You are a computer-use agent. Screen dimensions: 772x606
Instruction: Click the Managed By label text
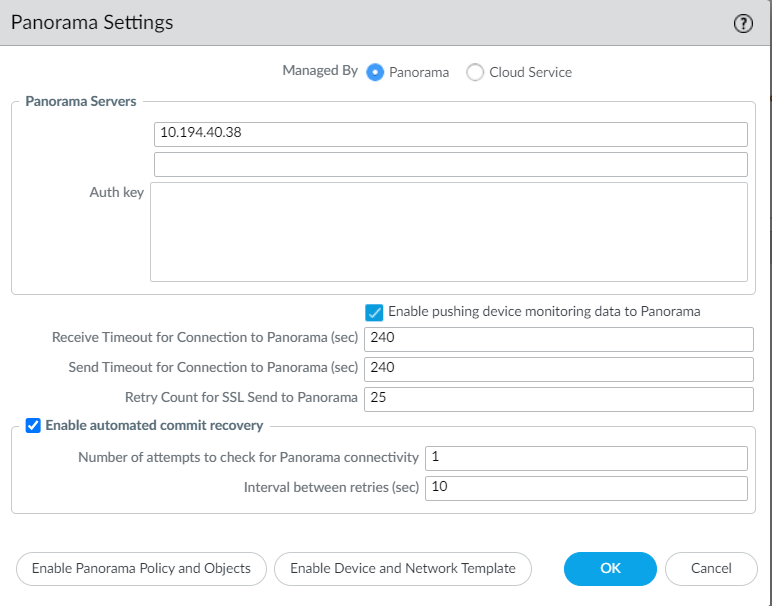[320, 72]
